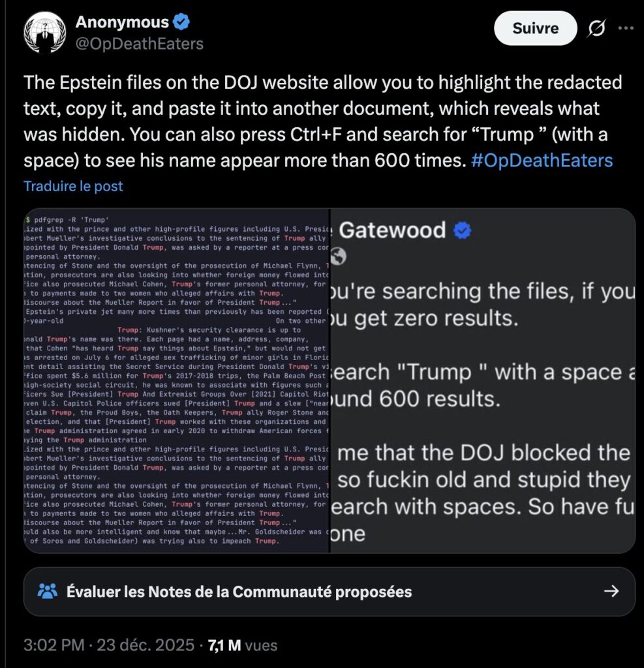
Task: Click the Traduire le post link
Action: click(73, 186)
